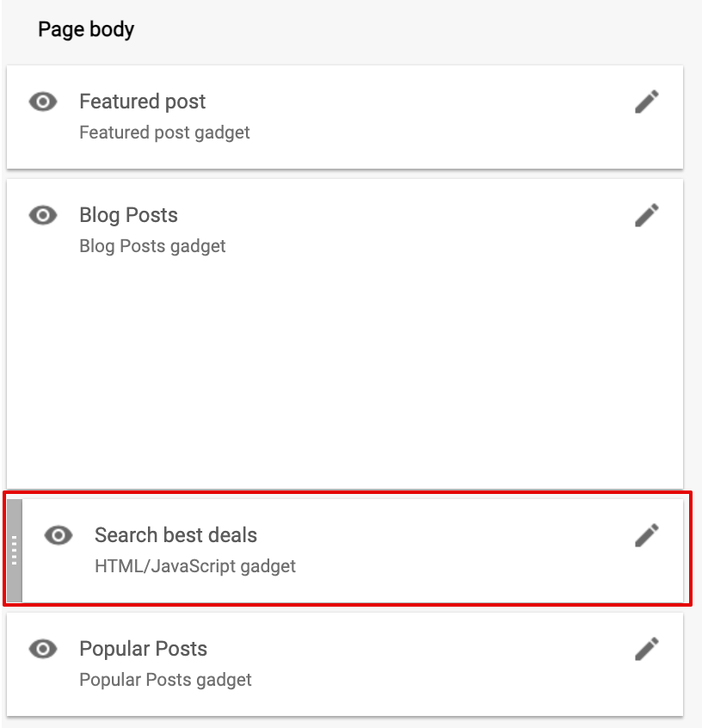The height and width of the screenshot is (728, 702).
Task: Open the Blog Posts gadget pencil editor
Action: point(647,215)
